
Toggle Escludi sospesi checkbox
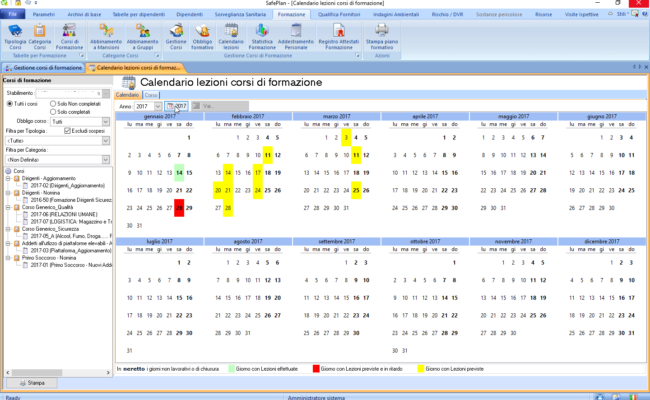point(67,131)
